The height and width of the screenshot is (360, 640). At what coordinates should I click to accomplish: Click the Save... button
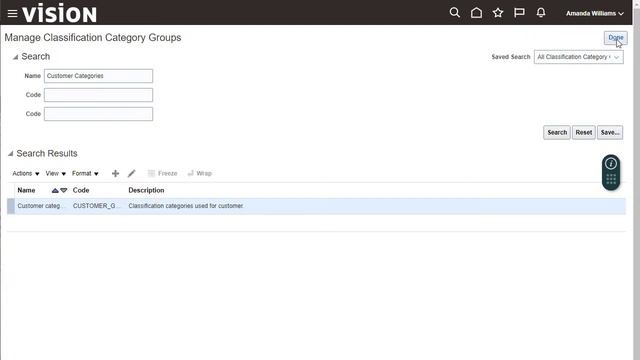click(x=610, y=133)
